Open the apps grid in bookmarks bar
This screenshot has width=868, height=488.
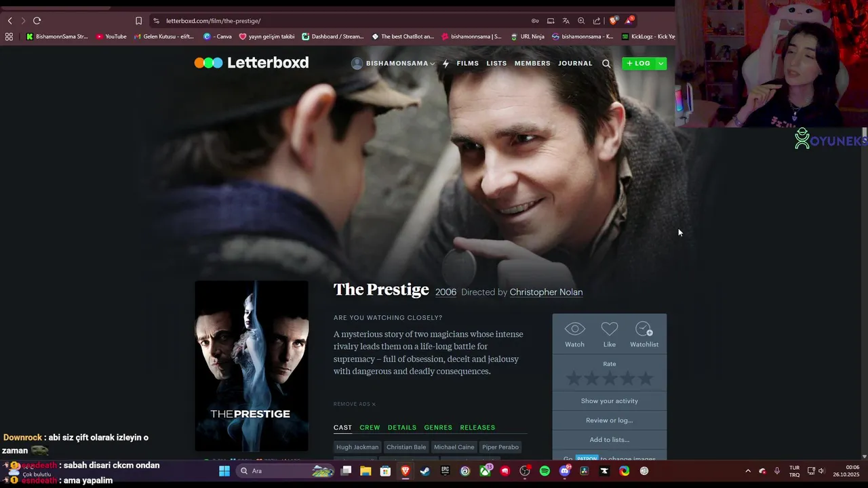click(x=9, y=37)
